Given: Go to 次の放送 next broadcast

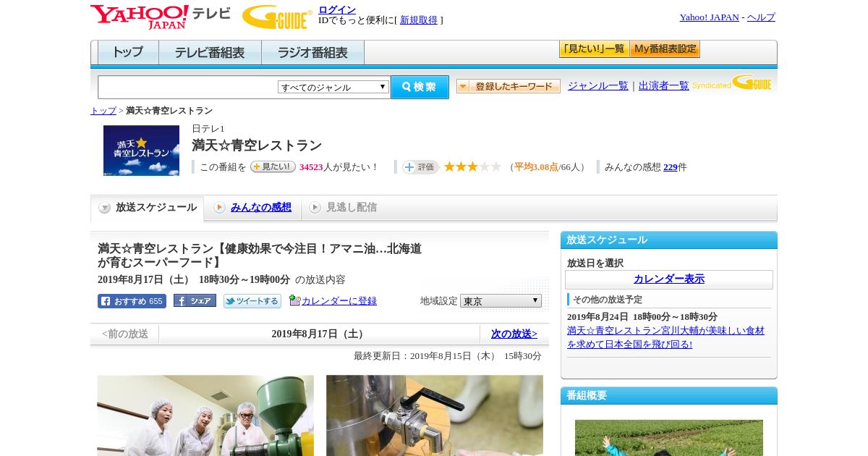Looking at the screenshot, I should click(514, 334).
